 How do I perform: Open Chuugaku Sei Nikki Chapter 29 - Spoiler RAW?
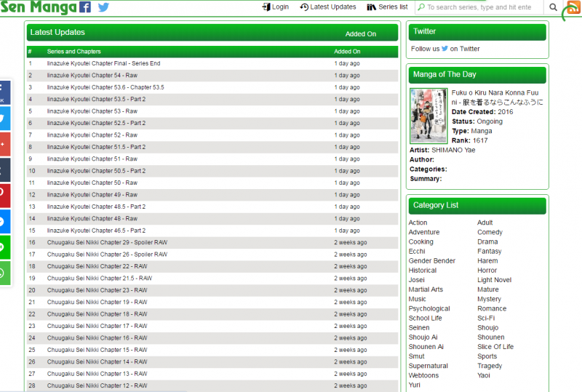[107, 242]
